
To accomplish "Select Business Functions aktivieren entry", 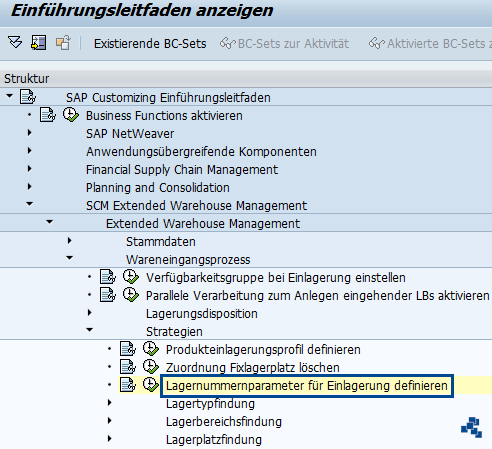I will click(x=164, y=116).
